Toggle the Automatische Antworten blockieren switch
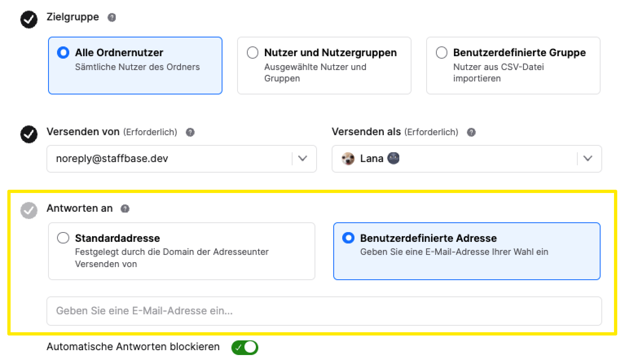Viewport: 625px width, 364px height. pos(245,347)
